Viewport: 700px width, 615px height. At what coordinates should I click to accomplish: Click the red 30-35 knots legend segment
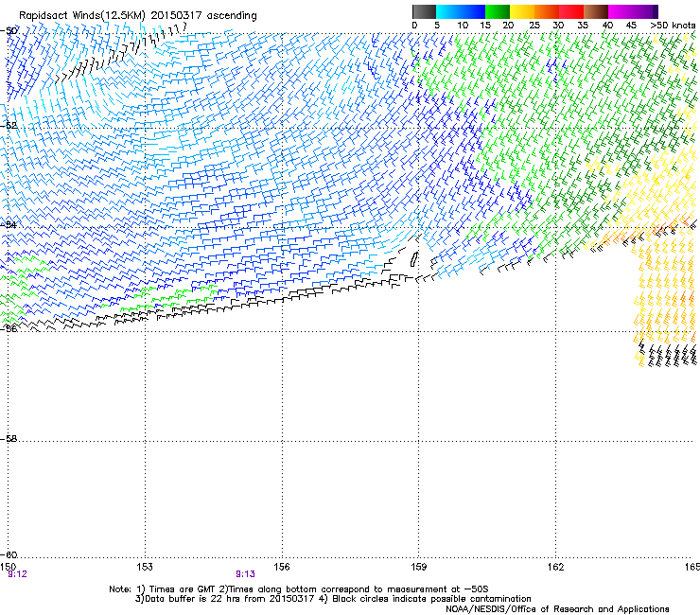click(x=571, y=11)
